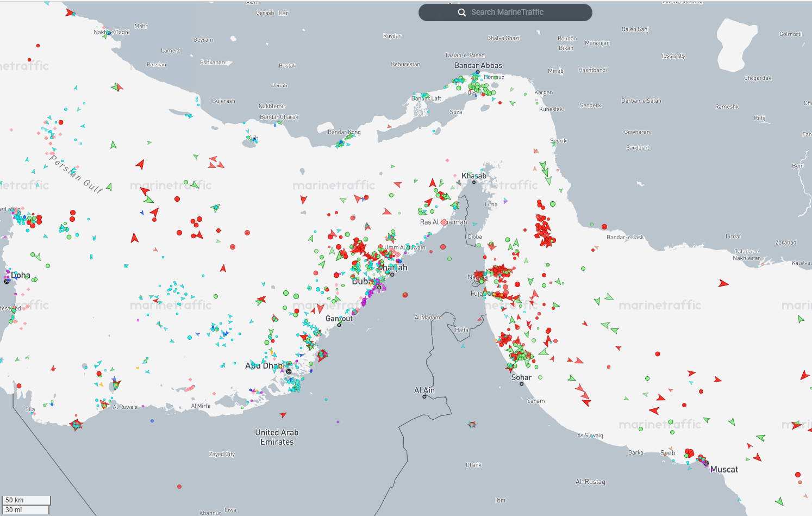Select the Khasab map label

(474, 176)
